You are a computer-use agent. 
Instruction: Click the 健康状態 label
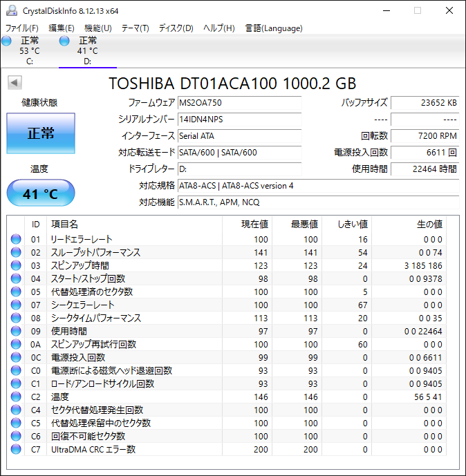39,103
